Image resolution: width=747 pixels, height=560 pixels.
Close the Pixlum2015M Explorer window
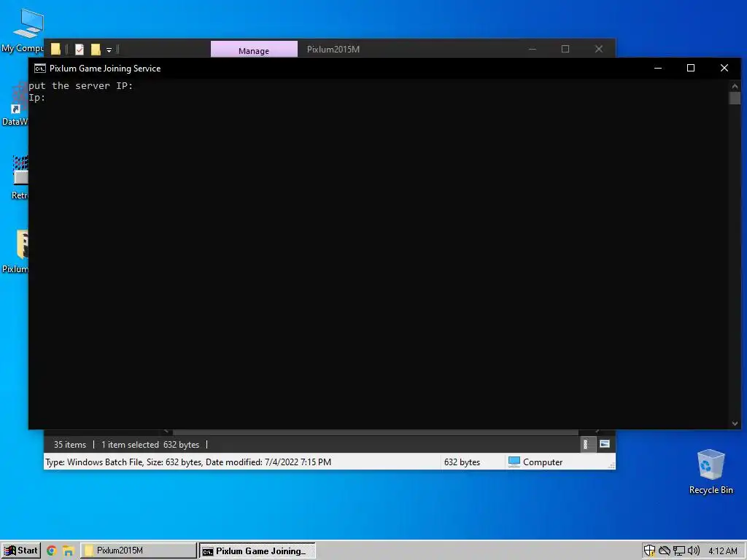click(599, 49)
